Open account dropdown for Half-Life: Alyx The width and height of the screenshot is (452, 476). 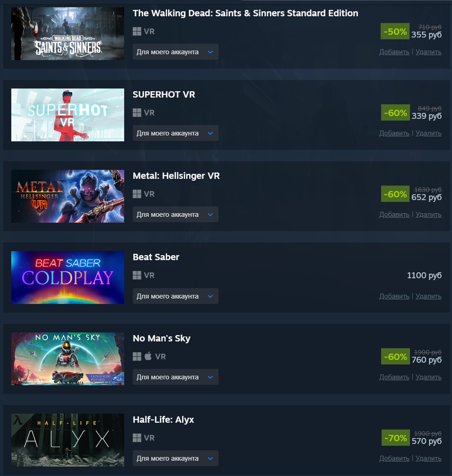(x=176, y=458)
